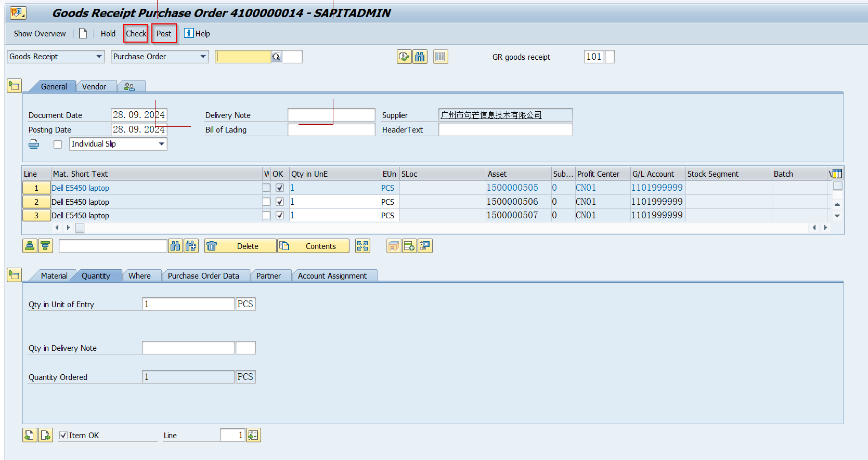Toggle OK checkbox for line 2

tap(280, 202)
